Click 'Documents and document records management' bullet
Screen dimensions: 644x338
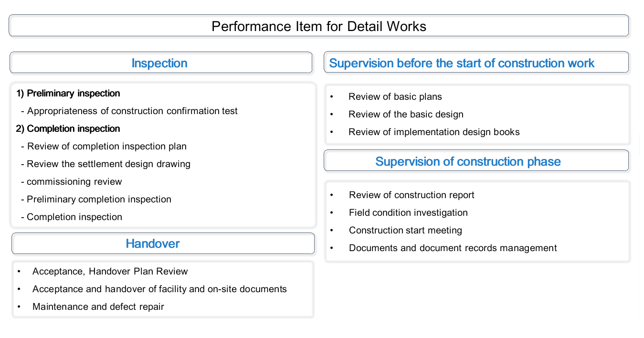(x=453, y=248)
